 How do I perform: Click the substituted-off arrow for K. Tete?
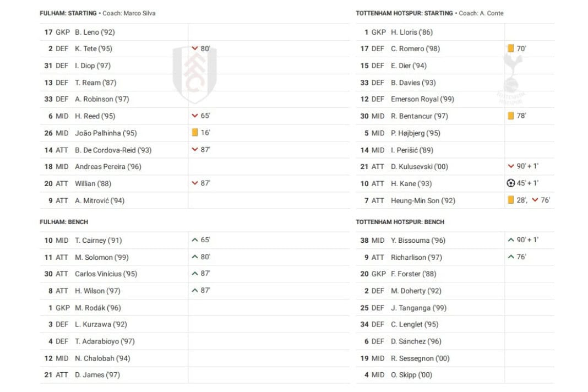click(x=194, y=48)
